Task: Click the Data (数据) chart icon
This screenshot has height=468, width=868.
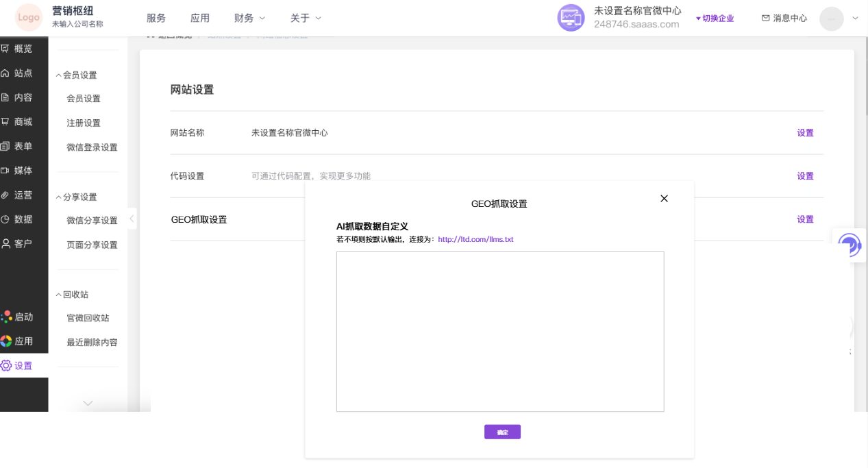Action: click(5, 219)
